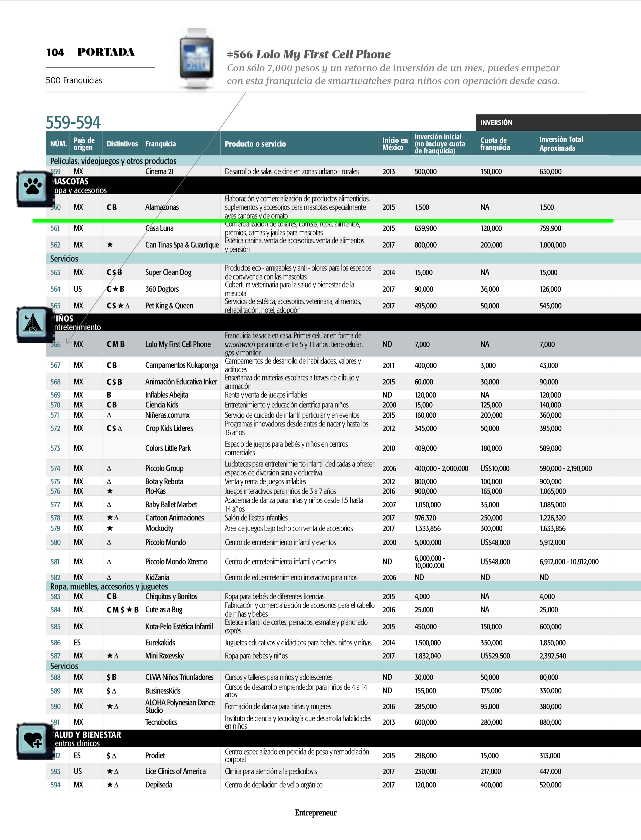Click the 'Pet King & Queen' name
The height and width of the screenshot is (840, 641).
point(169,306)
